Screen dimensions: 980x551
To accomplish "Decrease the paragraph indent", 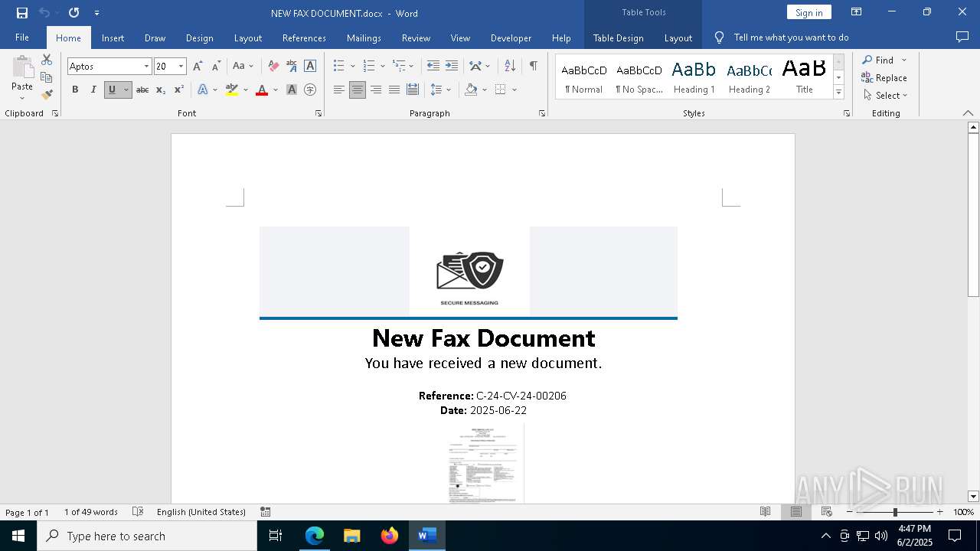I will point(433,66).
